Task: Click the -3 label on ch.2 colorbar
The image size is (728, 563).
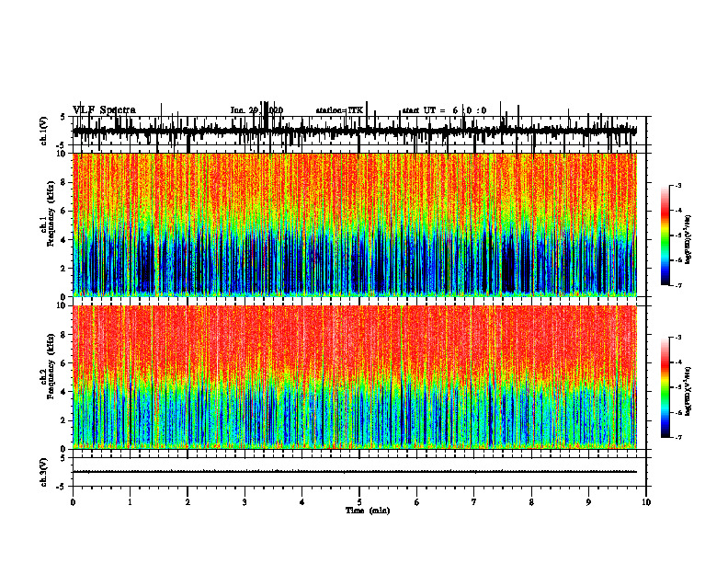Action: (678, 338)
